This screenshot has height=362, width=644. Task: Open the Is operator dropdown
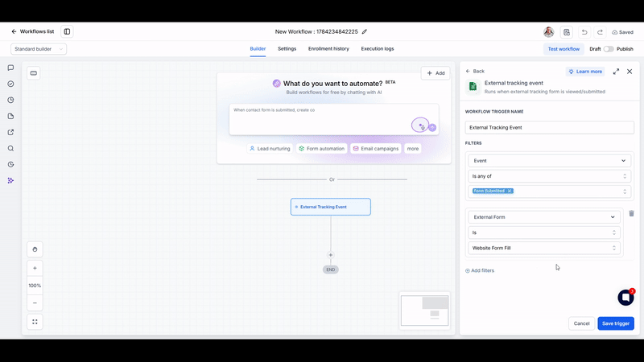[x=544, y=232]
